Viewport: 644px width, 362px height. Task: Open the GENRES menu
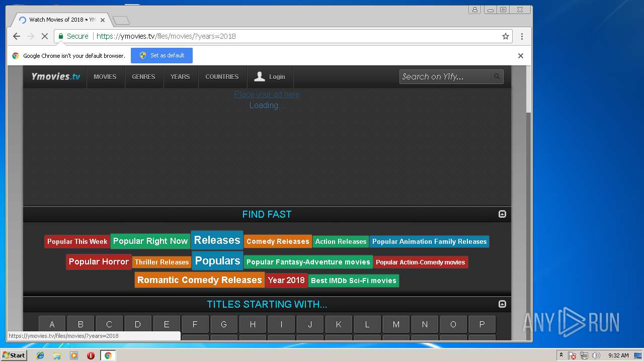[x=143, y=77]
